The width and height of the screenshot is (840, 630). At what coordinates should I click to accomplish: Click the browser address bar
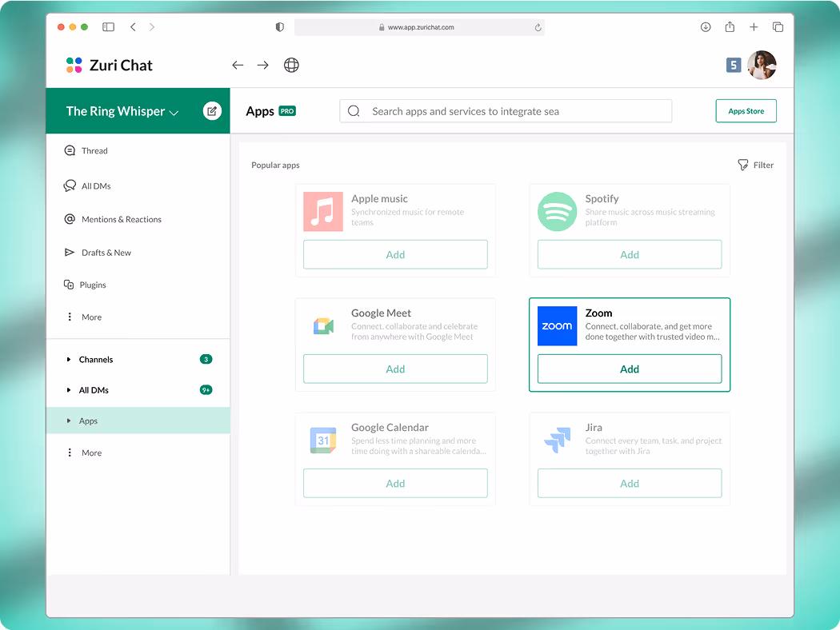point(419,27)
